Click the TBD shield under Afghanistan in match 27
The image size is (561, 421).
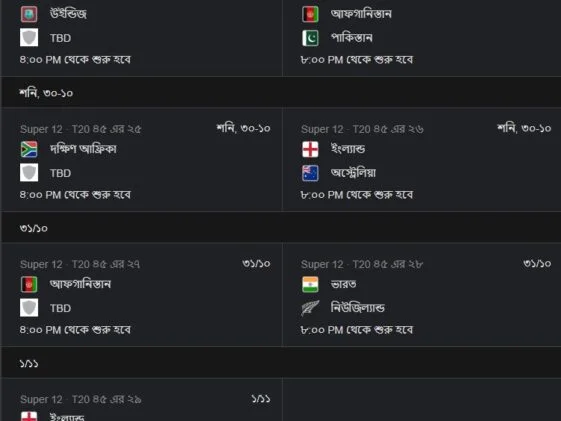pyautogui.click(x=29, y=308)
